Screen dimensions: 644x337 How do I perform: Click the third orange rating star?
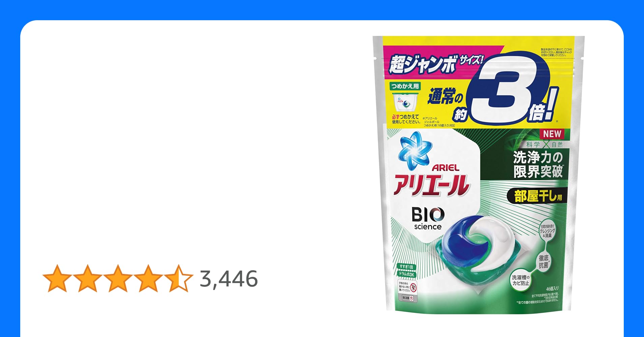[x=118, y=278]
